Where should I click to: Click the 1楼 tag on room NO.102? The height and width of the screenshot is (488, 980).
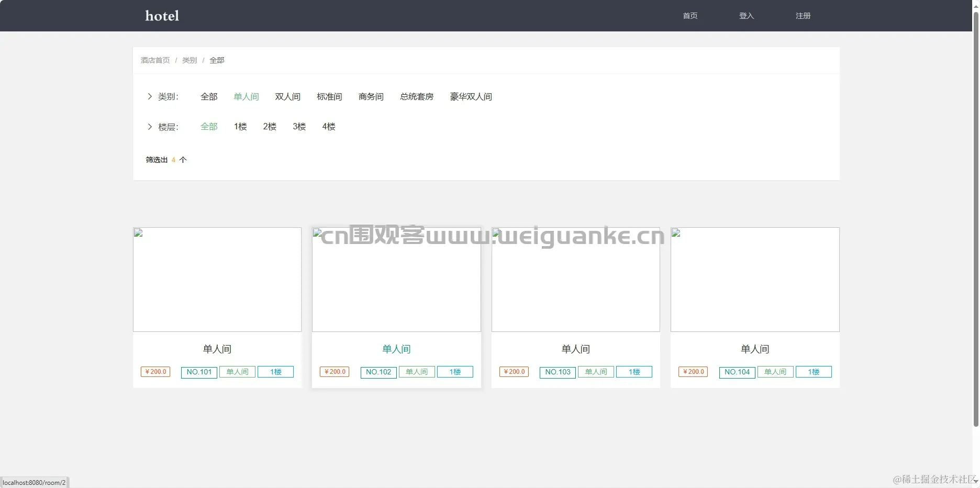point(455,372)
